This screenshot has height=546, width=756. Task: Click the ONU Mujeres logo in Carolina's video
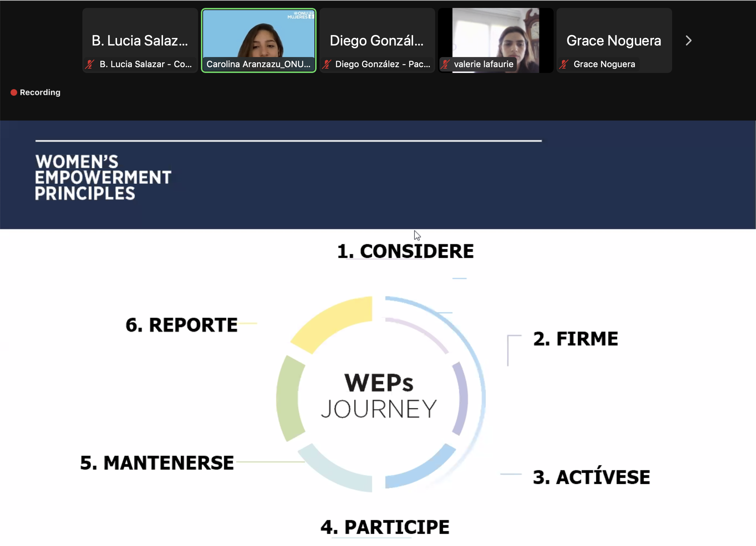tap(301, 15)
